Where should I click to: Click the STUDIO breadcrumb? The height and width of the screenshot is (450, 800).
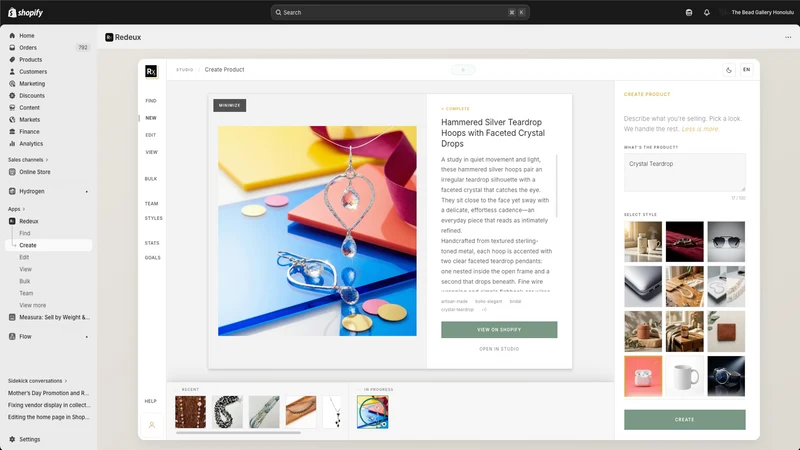[x=185, y=70]
